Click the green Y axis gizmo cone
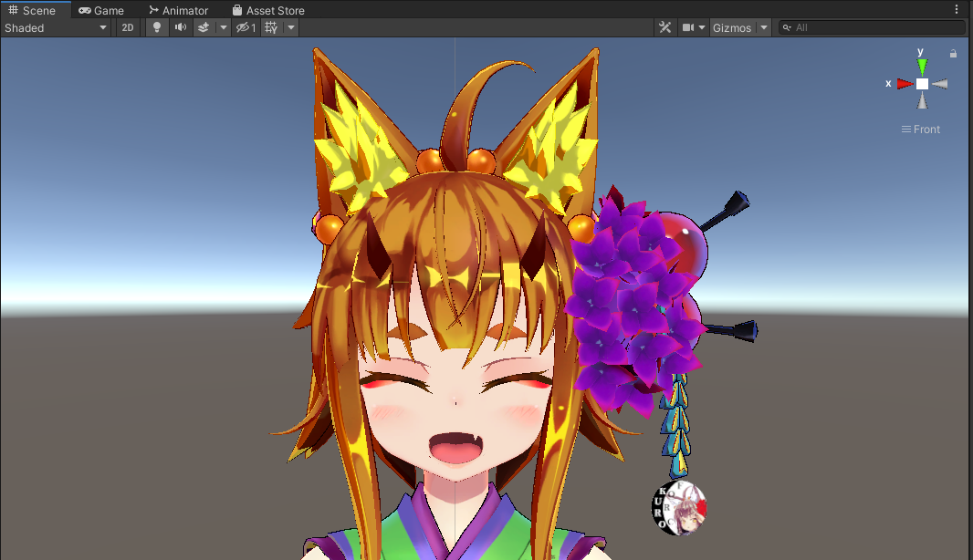 [x=922, y=66]
